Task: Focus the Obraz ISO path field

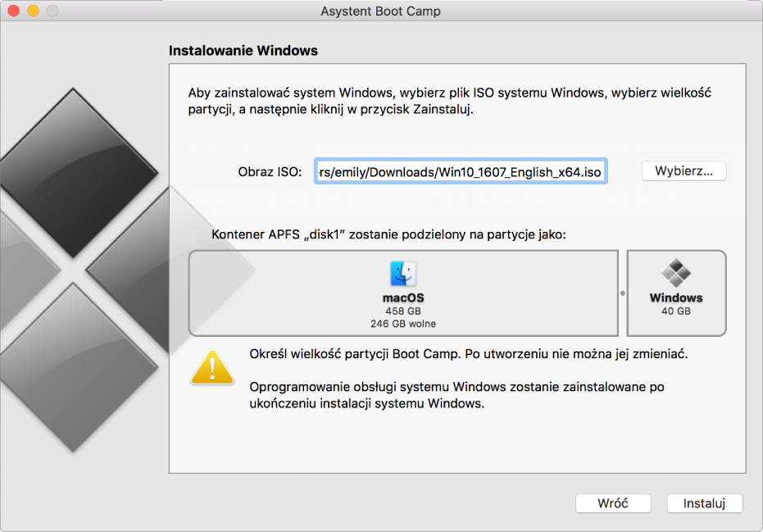Action: click(x=461, y=172)
